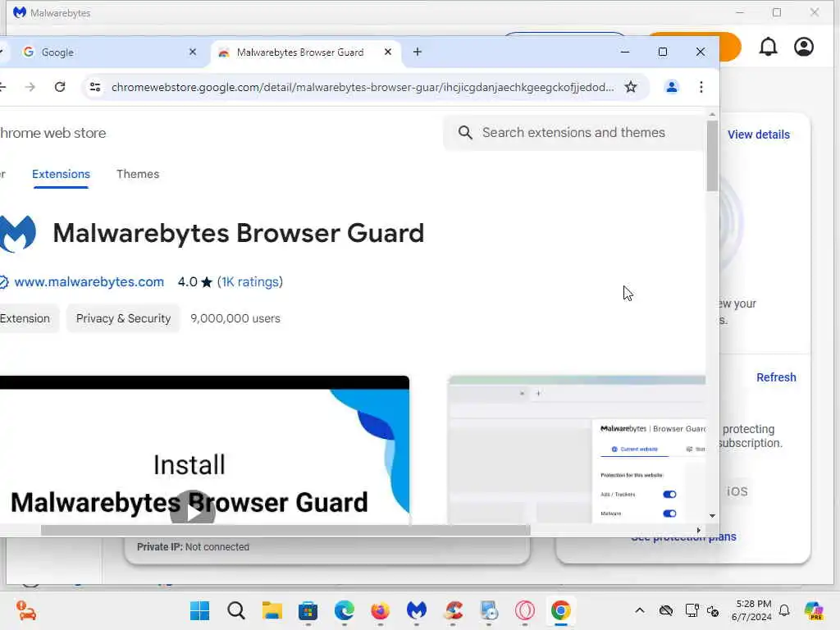The height and width of the screenshot is (630, 840).
Task: Click the taskbar clock showing 5:28 PM
Action: tap(753, 610)
